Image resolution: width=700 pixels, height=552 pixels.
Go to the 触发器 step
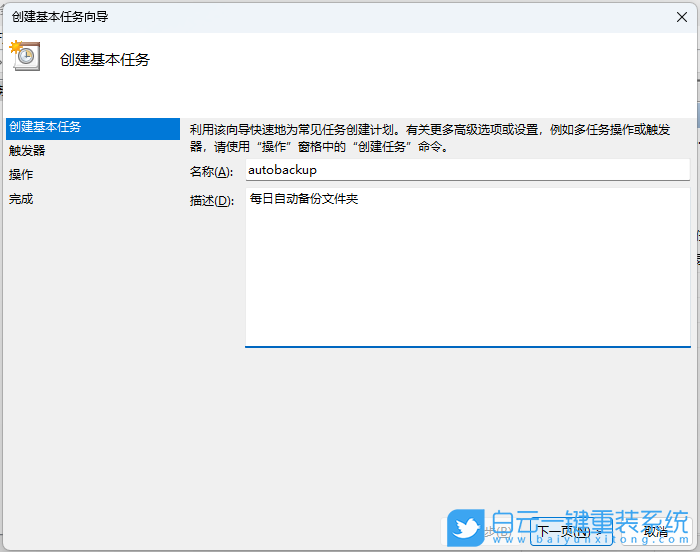[x=27, y=151]
